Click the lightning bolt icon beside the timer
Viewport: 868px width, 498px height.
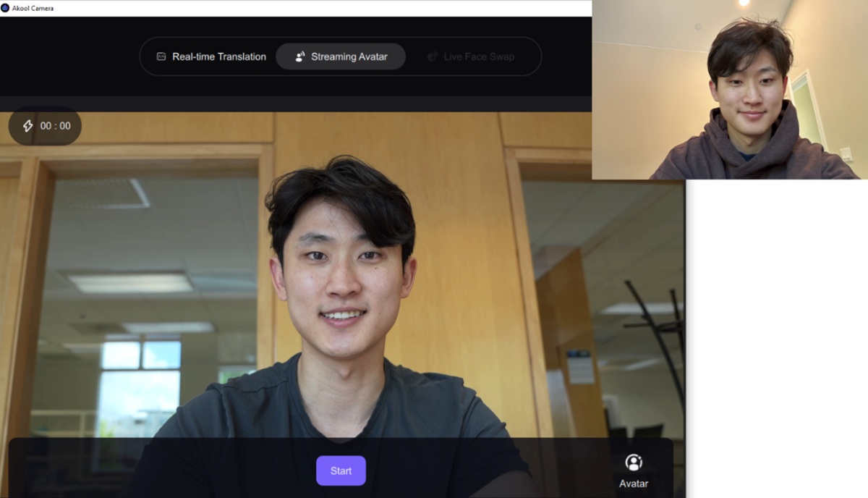tap(27, 126)
